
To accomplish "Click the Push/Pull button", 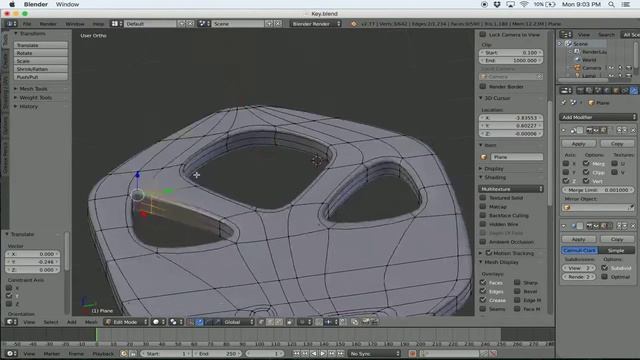I will pyautogui.click(x=41, y=77).
